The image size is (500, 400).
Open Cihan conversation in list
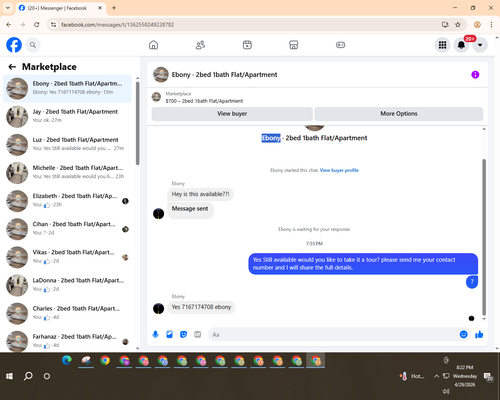click(67, 229)
